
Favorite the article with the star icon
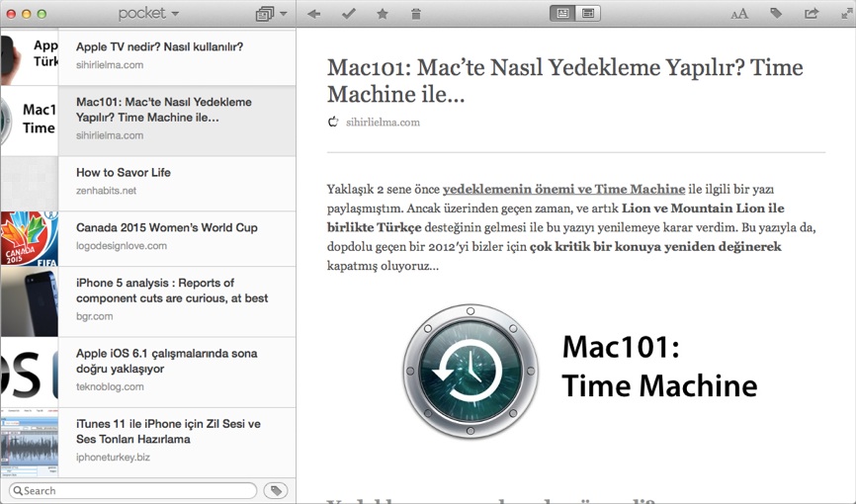[x=383, y=14]
